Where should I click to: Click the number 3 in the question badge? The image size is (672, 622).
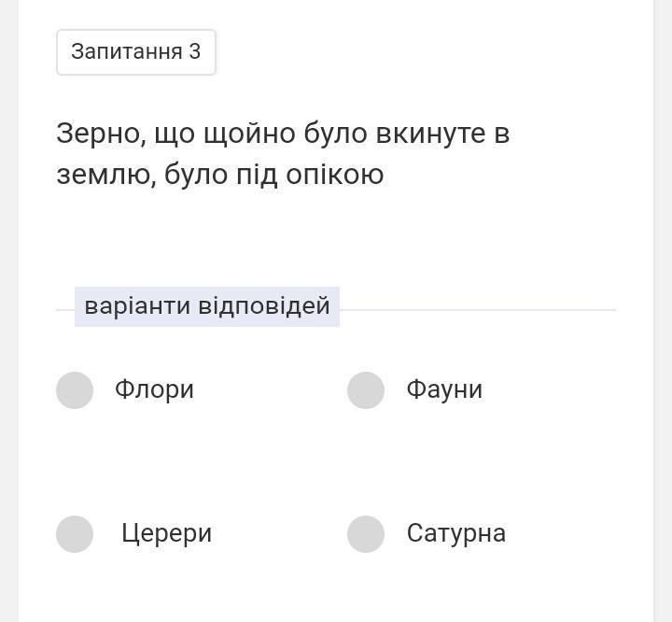194,52
